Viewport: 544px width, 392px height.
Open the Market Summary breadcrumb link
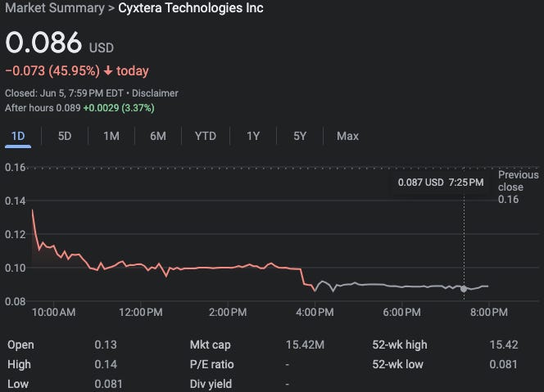pyautogui.click(x=55, y=8)
